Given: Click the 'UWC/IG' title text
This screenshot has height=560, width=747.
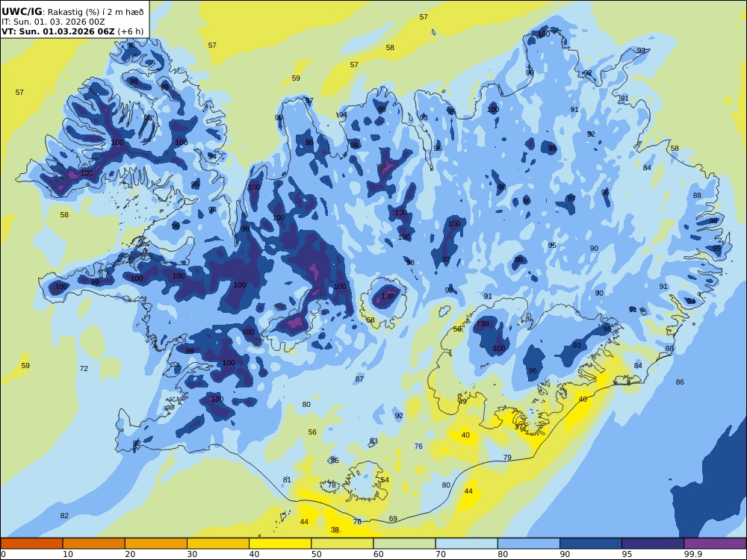Looking at the screenshot, I should tap(22, 12).
